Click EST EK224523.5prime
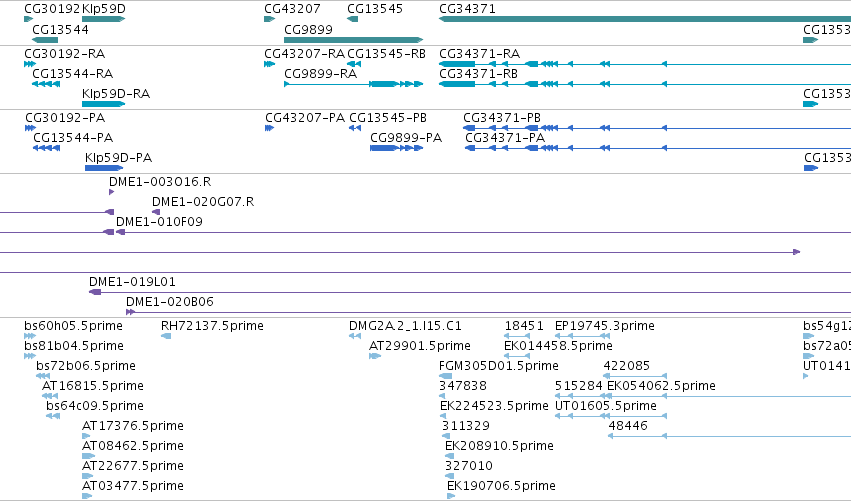This screenshot has height=501, width=851. (443, 416)
